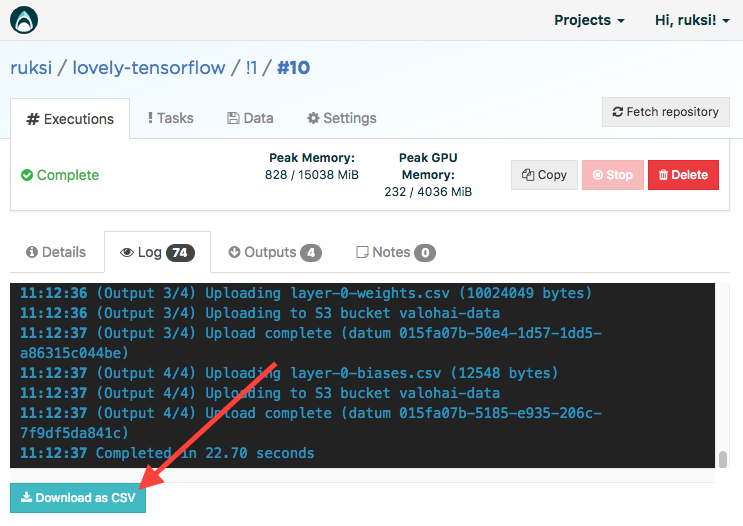Click the clipboard icon on Copy button
743x526 pixels.
click(x=528, y=174)
